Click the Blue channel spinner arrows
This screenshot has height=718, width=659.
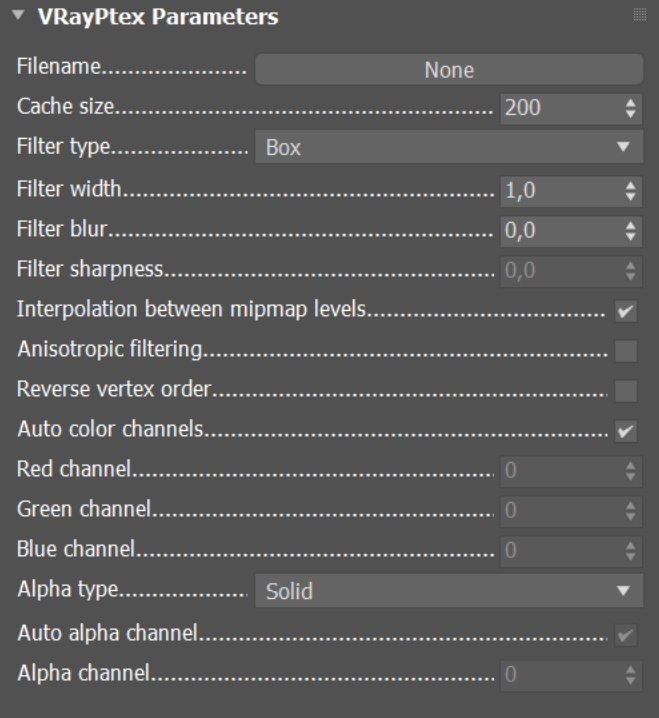629,551
